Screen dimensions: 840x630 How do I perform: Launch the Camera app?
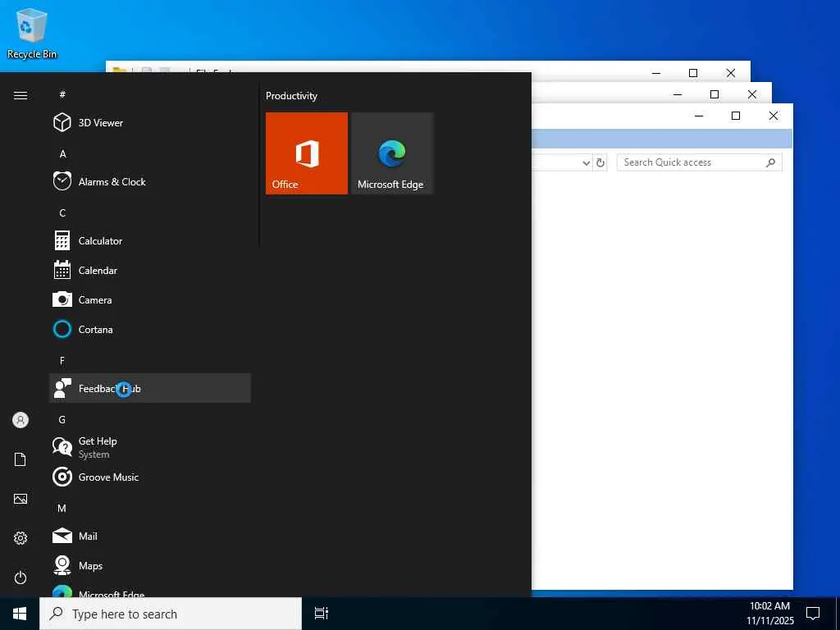click(x=150, y=300)
